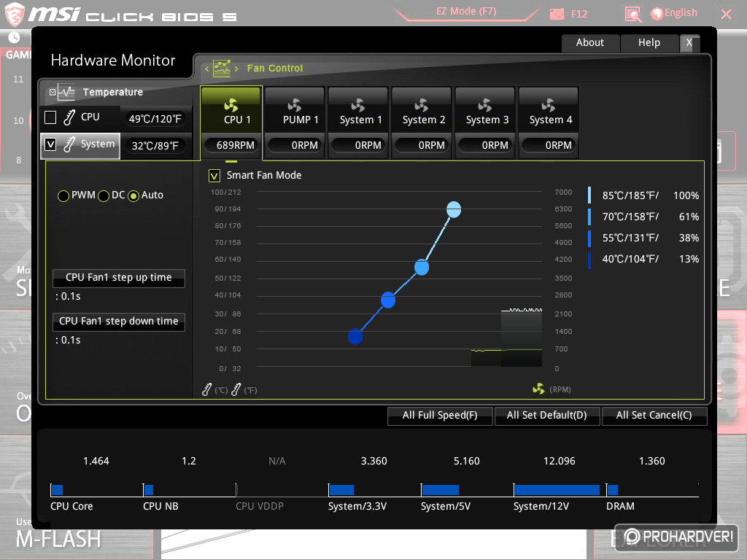The width and height of the screenshot is (747, 560).
Task: Click the Fan Control graph icon
Action: 222,68
